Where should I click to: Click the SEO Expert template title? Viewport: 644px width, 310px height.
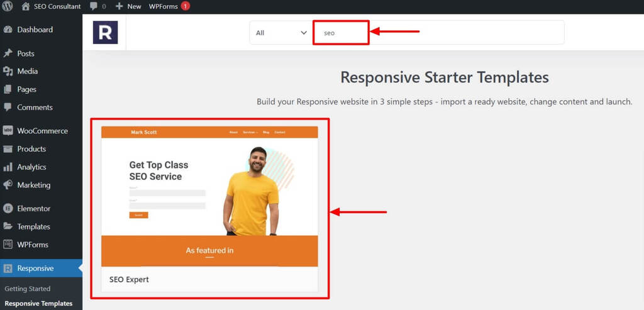129,280
